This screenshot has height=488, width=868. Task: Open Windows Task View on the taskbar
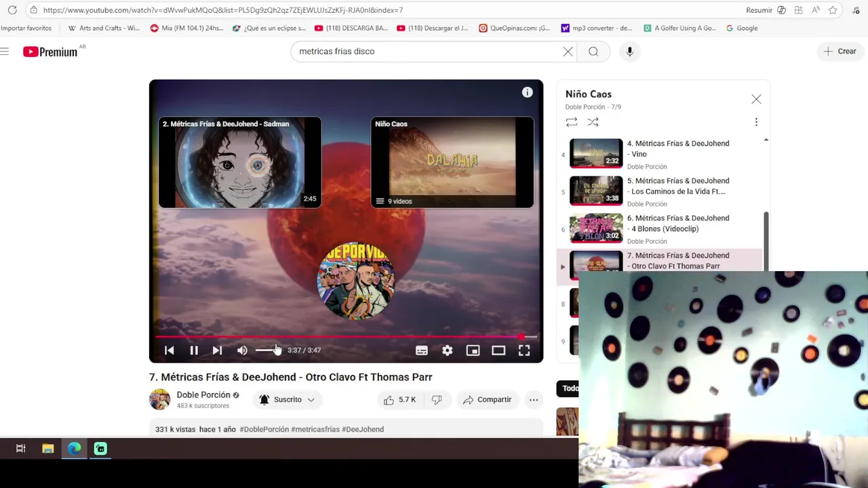point(20,449)
